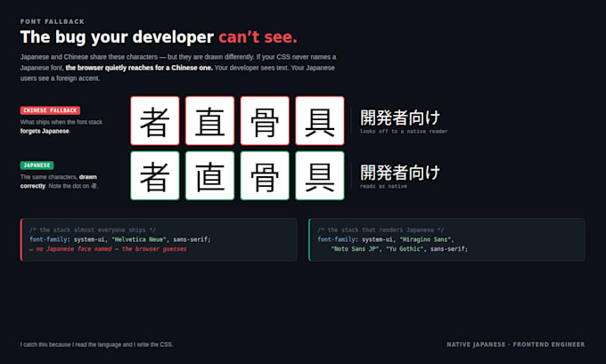Viewport: 606px width, 364px height.
Task: Select bold phrase 'the browser quietly reaches for a Chinese one.'
Action: [x=139, y=68]
